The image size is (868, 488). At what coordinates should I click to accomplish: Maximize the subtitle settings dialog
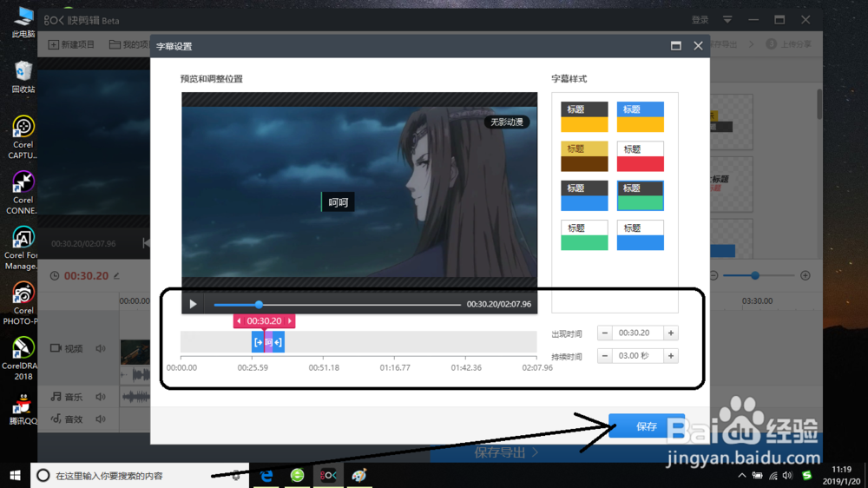(x=676, y=46)
